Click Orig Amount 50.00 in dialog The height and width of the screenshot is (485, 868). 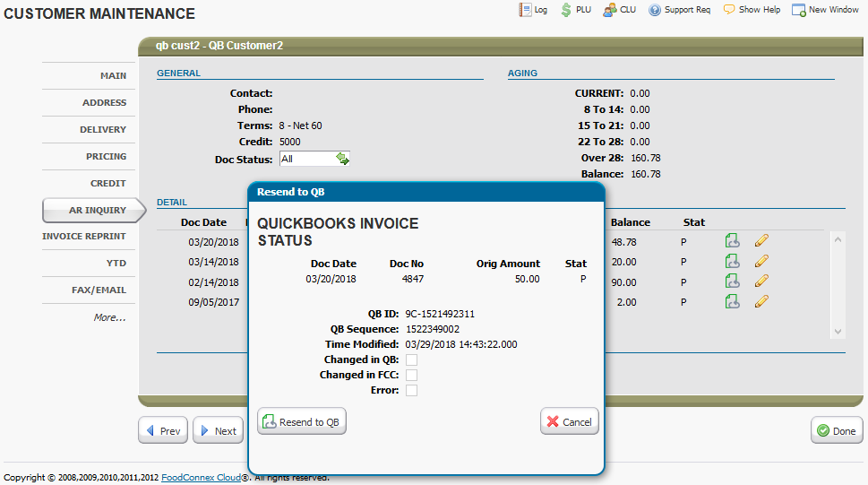527,279
